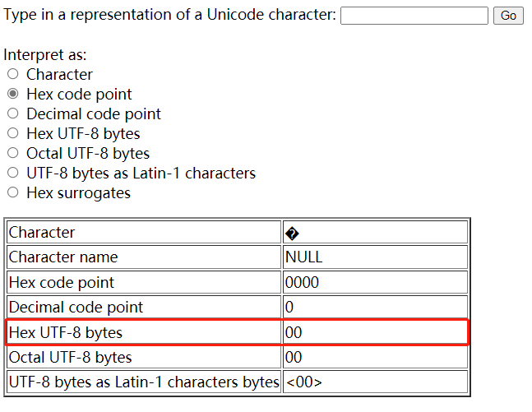Click the replacement character glyph in table

tap(292, 234)
